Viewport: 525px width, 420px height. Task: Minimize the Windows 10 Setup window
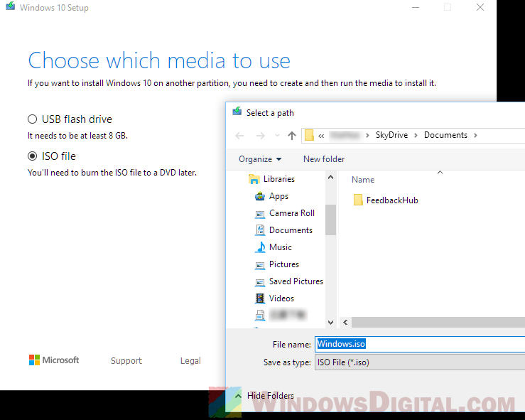[x=416, y=7]
